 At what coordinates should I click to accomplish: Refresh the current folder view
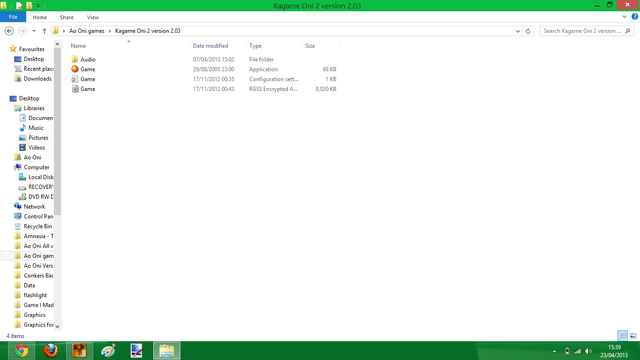click(528, 31)
